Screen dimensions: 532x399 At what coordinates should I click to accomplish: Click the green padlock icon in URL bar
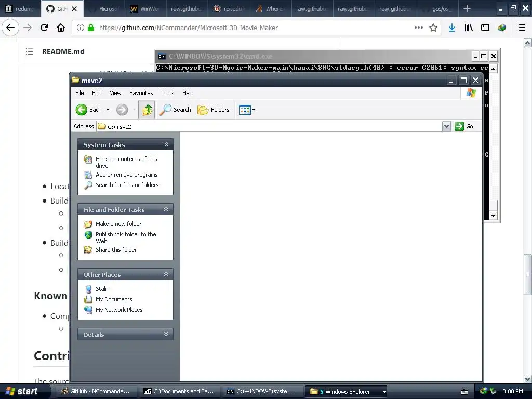pyautogui.click(x=91, y=28)
